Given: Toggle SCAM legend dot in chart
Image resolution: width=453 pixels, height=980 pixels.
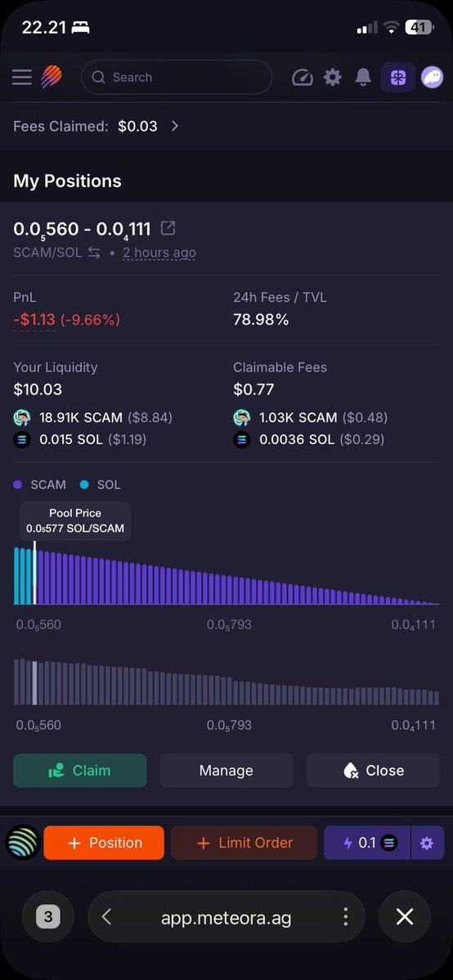Looking at the screenshot, I should [17, 485].
